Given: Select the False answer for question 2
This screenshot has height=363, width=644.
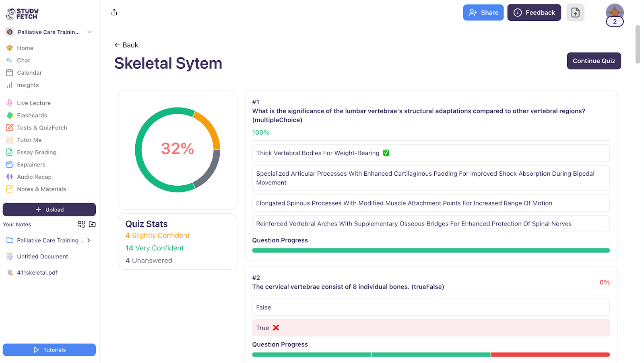Looking at the screenshot, I should (x=431, y=307).
